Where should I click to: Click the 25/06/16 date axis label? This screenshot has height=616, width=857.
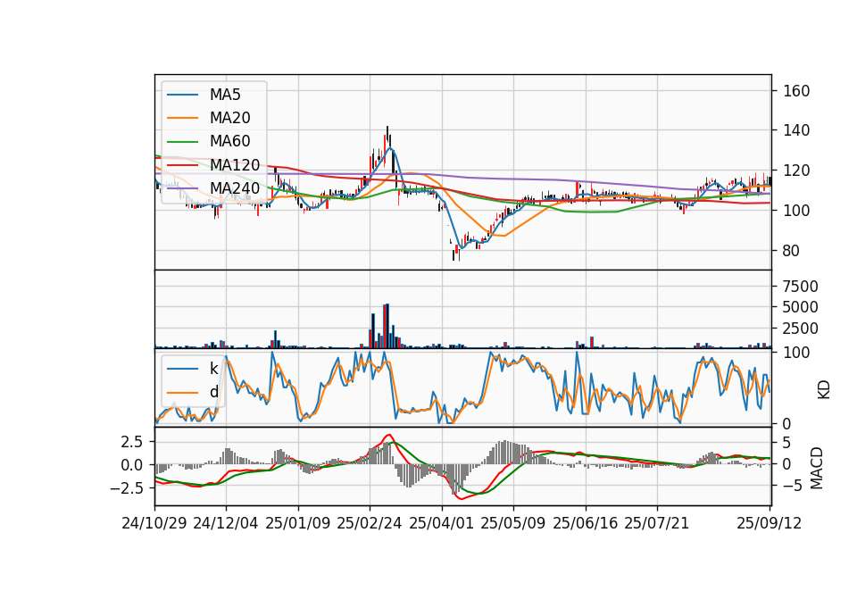(x=586, y=523)
